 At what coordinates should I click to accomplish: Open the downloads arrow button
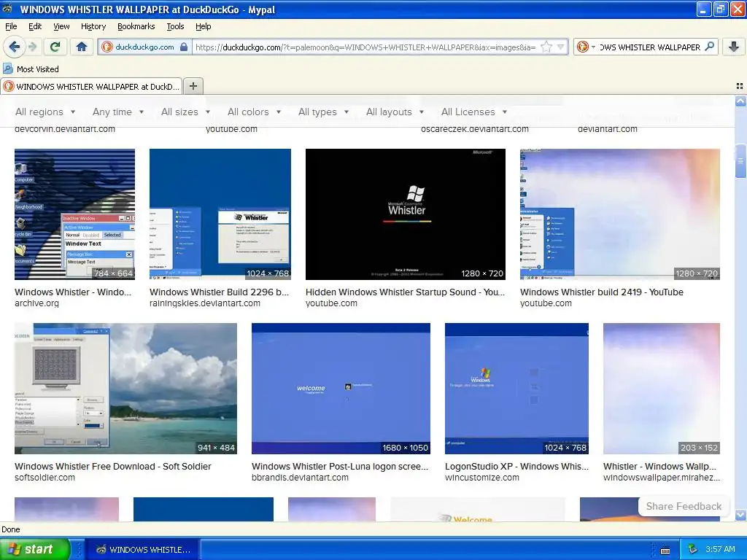click(x=734, y=47)
